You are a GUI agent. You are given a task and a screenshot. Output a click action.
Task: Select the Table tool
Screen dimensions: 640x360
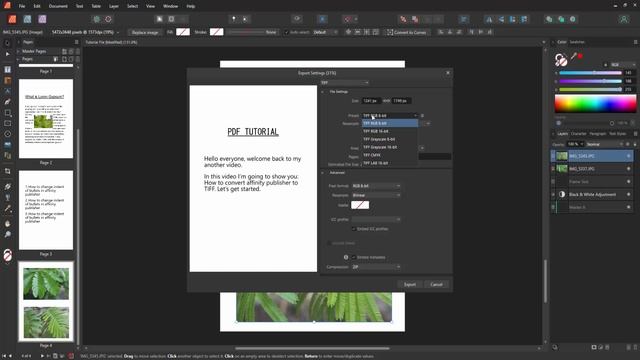[7, 80]
